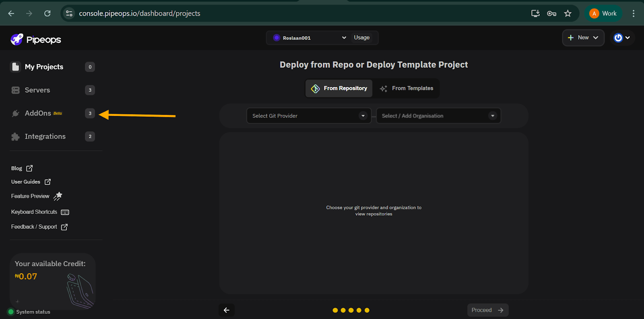The width and height of the screenshot is (644, 319).
Task: Click the Proceed button
Action: (488, 310)
